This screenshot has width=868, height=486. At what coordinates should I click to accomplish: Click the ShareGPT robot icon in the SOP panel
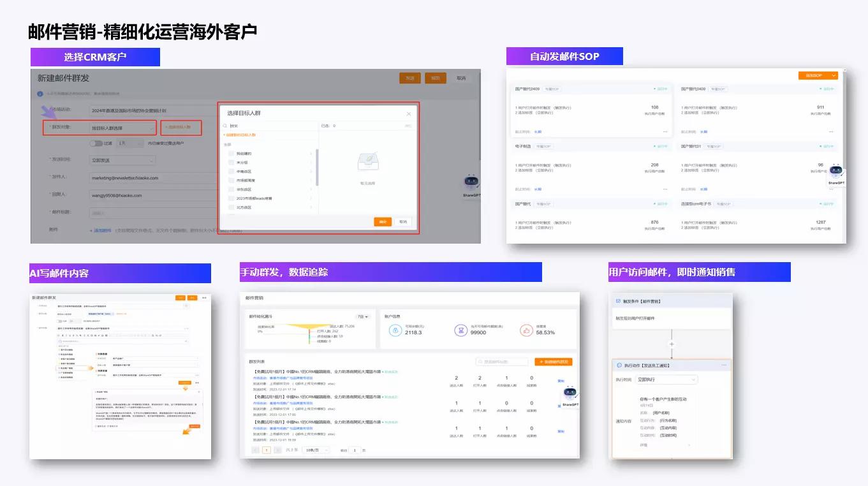pos(835,171)
